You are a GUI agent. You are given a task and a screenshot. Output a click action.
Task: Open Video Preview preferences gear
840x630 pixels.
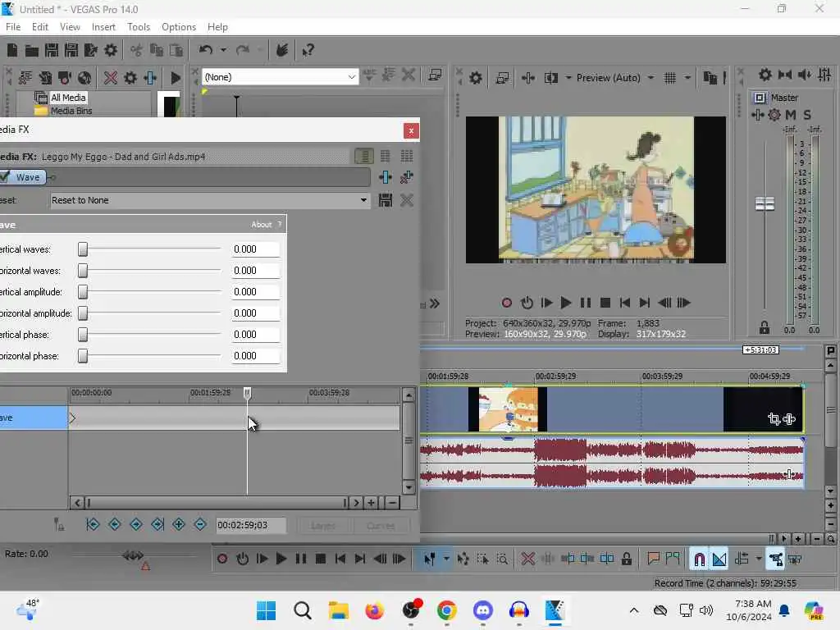click(475, 78)
